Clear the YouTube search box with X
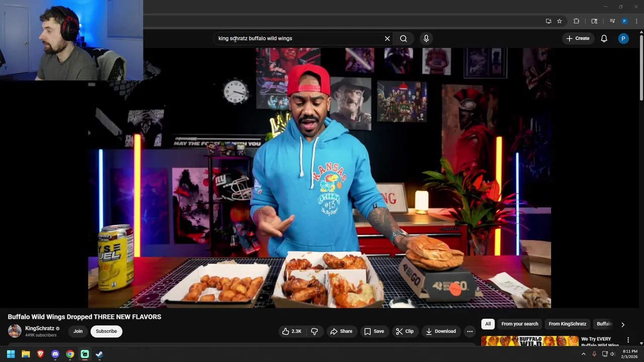Screen dimensions: 644x362 (387, 38)
